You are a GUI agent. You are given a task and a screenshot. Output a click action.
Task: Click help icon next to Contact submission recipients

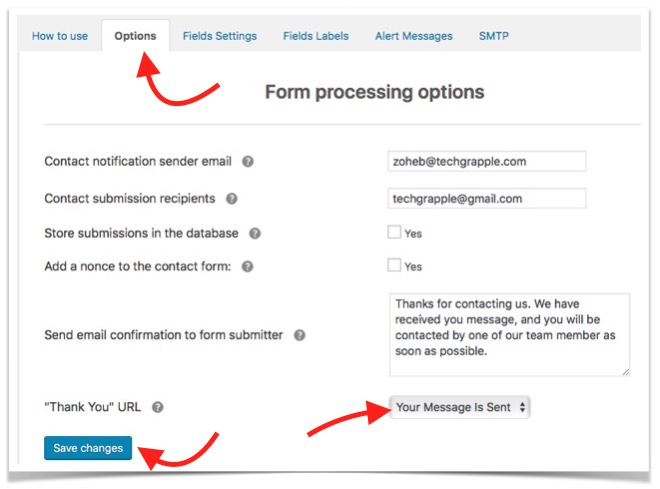pyautogui.click(x=232, y=198)
